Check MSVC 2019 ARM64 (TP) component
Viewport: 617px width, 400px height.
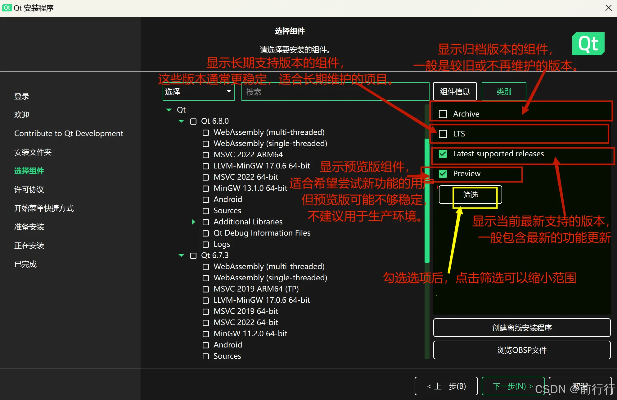pyautogui.click(x=206, y=289)
